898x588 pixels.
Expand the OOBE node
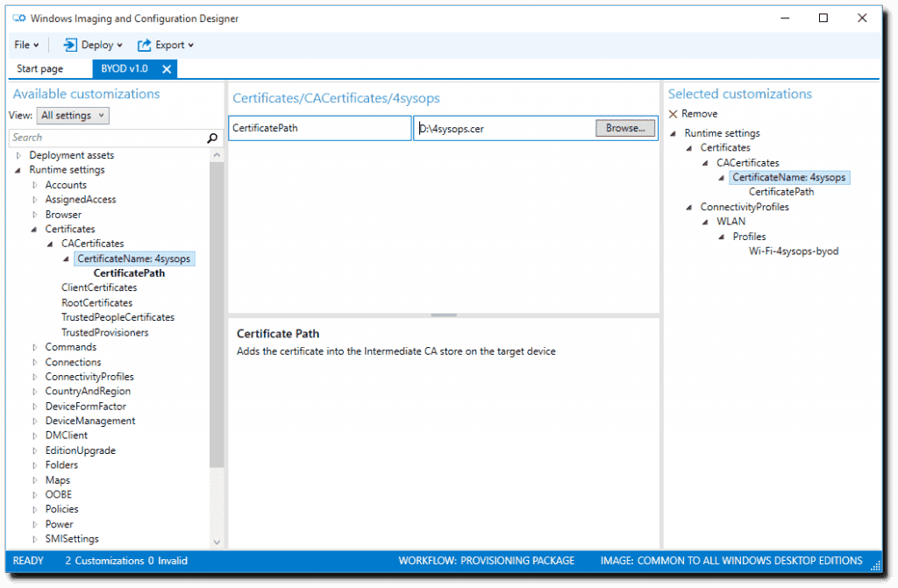click(35, 495)
